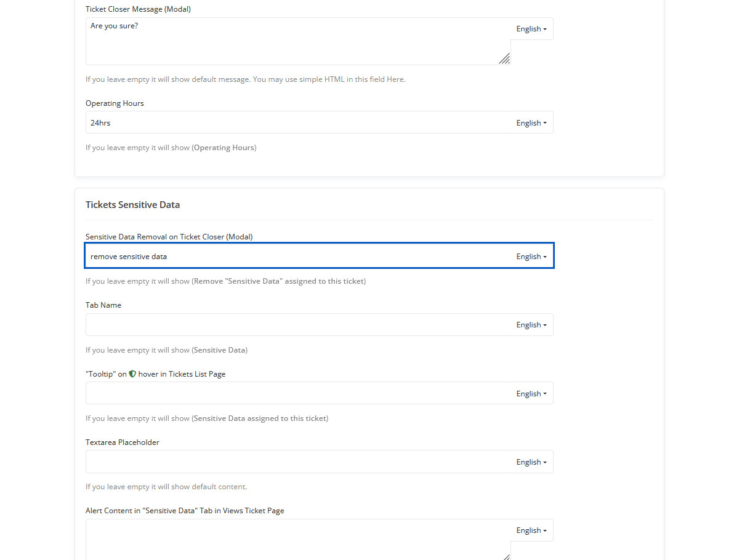This screenshot has height=560, width=739.
Task: Open English dropdown for Tab Name
Action: click(531, 325)
